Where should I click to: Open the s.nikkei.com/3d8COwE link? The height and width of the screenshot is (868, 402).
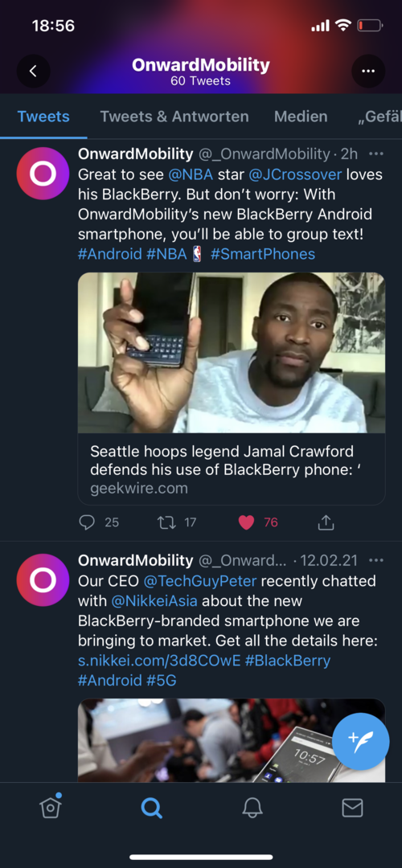click(159, 661)
